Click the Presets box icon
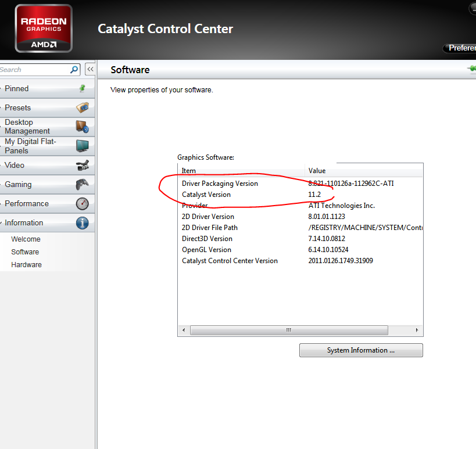Image resolution: width=476 pixels, height=449 pixels. point(83,107)
